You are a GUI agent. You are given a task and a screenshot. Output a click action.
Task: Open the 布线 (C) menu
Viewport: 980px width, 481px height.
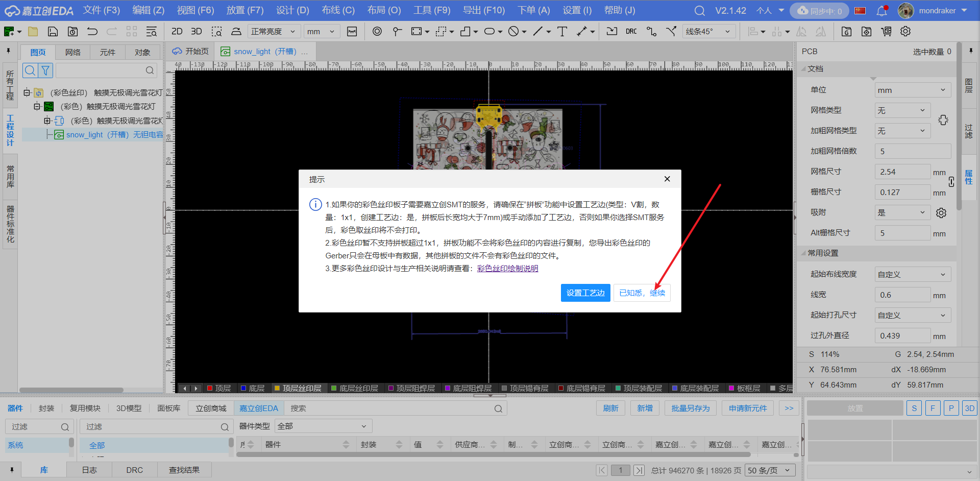tap(338, 10)
